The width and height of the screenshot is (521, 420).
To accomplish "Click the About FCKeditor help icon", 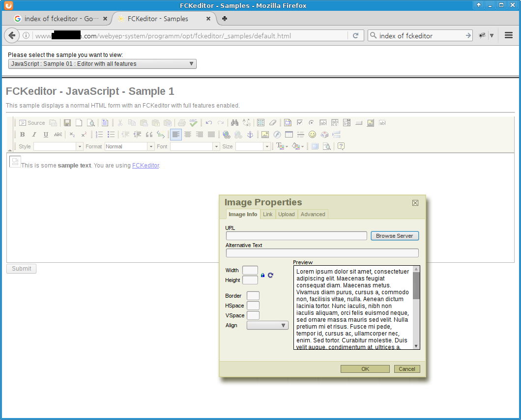I will (341, 146).
